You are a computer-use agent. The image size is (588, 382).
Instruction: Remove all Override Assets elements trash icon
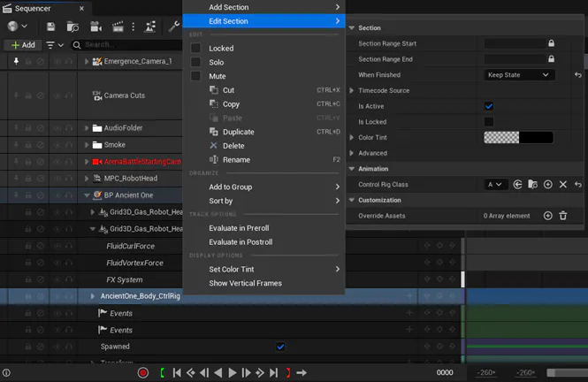pyautogui.click(x=563, y=216)
